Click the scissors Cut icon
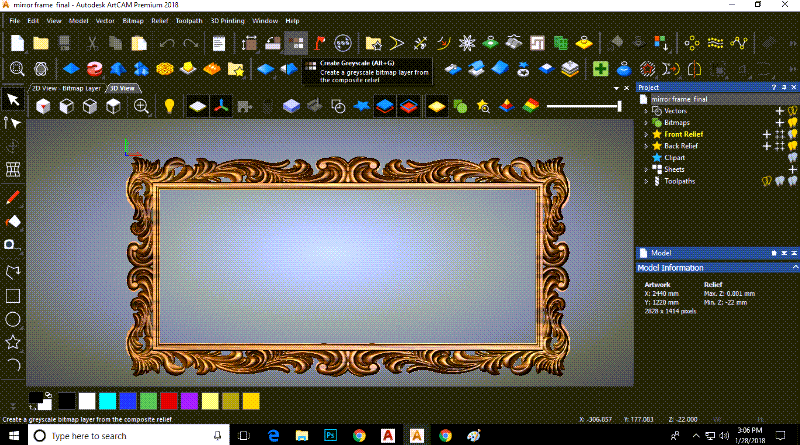Viewport: 800px width, 445px height. (91, 43)
